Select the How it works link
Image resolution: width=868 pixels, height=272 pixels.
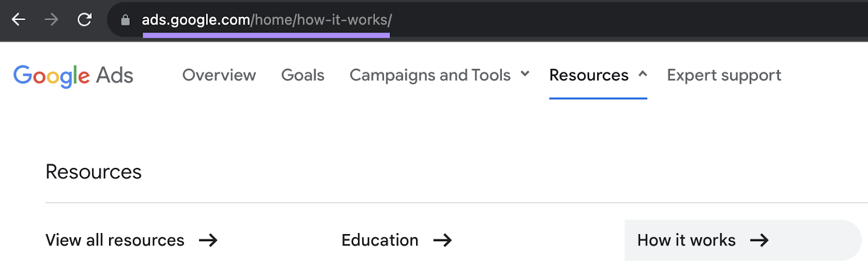[686, 240]
